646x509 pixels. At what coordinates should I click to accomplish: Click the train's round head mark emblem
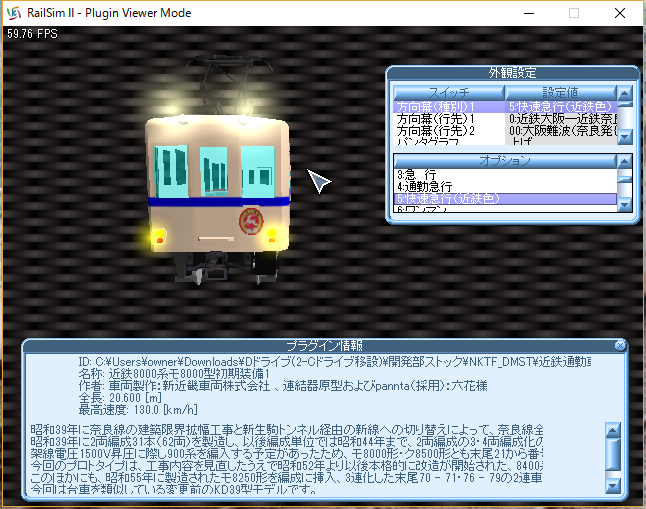tap(251, 222)
